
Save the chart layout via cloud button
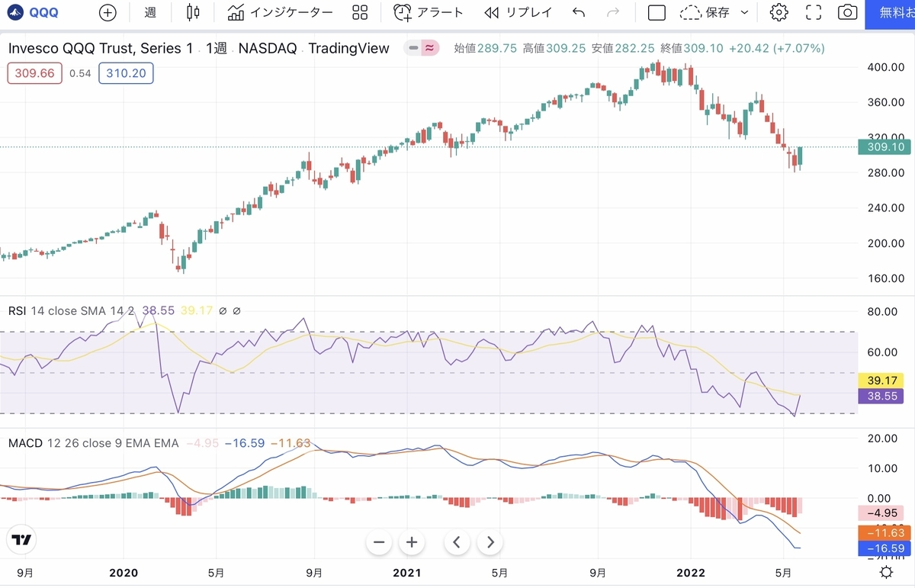point(705,12)
